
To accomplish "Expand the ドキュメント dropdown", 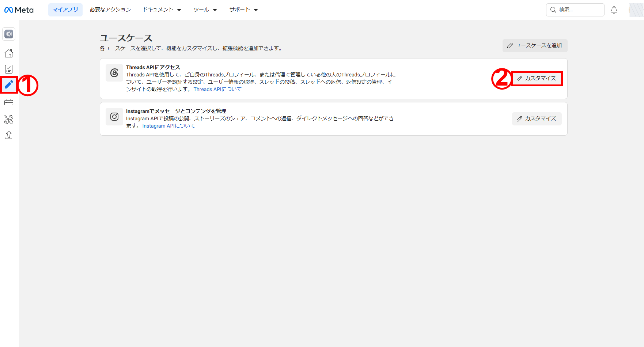I will click(162, 10).
